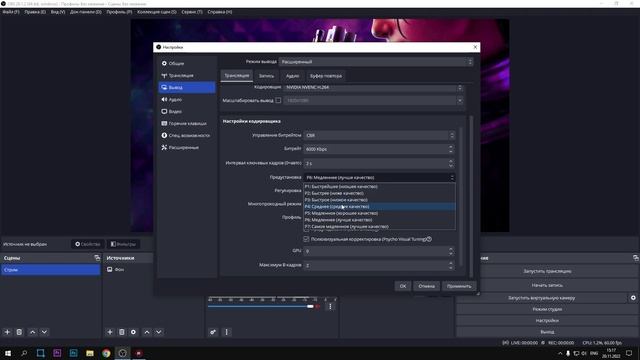Image resolution: width=640 pixels, height=360 pixels.
Task: Open File Explorer from taskbar
Action: coord(90,353)
